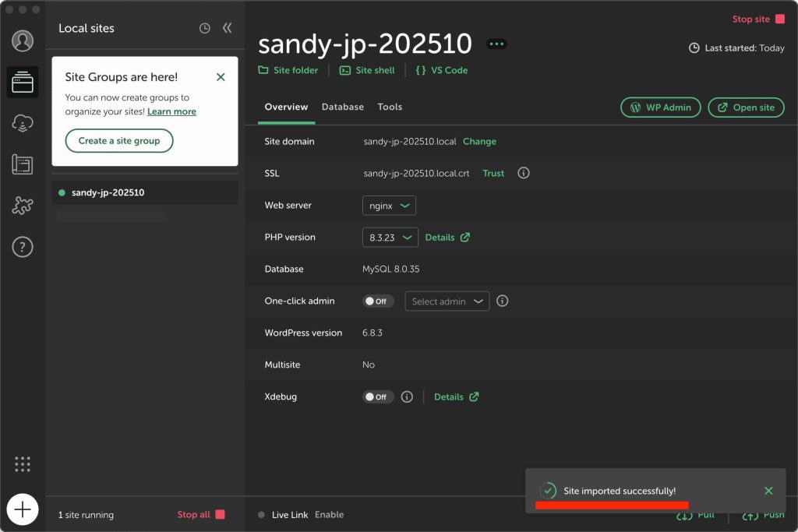This screenshot has width=798, height=532.
Task: Toggle the One-click admin switch
Action: pos(378,301)
